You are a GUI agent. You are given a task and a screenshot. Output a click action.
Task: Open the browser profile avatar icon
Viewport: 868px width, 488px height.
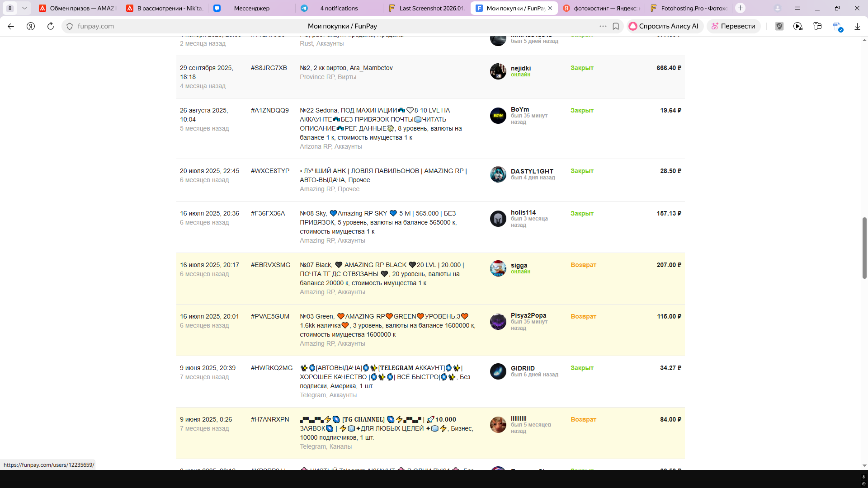pyautogui.click(x=778, y=8)
